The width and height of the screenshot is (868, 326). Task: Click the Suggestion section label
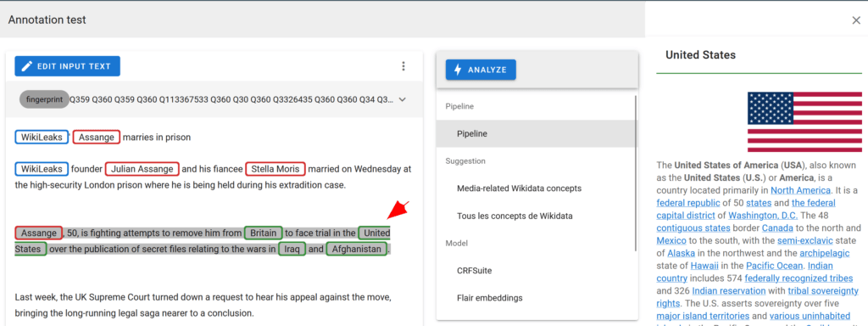pos(465,160)
